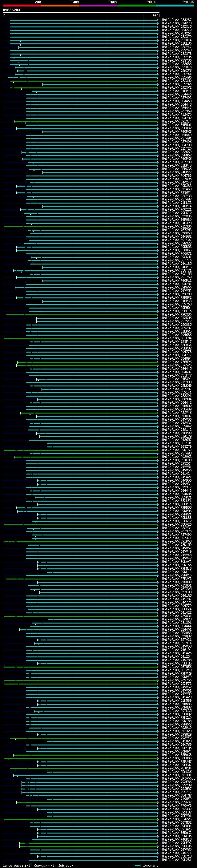Select hit UniRef100_Q8S3T9

177,37
